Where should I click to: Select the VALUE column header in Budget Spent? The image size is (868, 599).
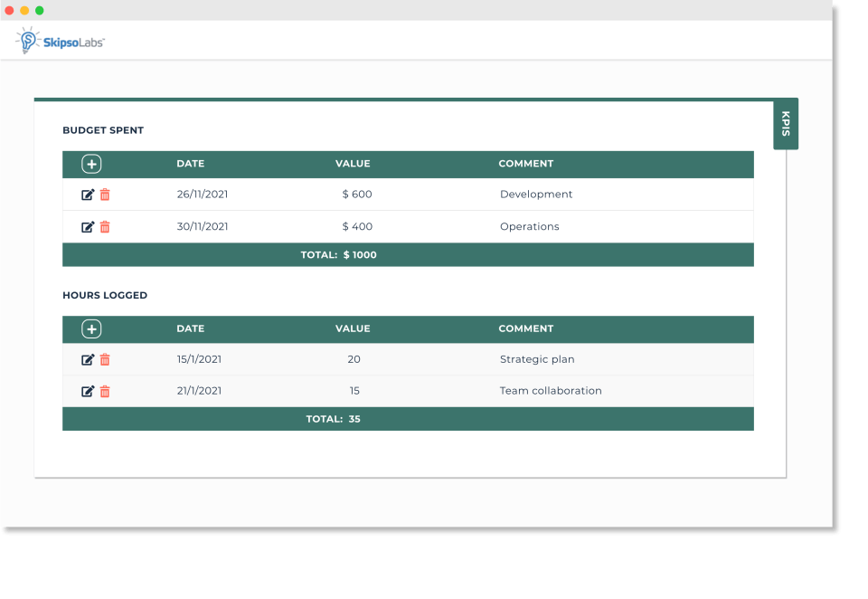coord(353,164)
